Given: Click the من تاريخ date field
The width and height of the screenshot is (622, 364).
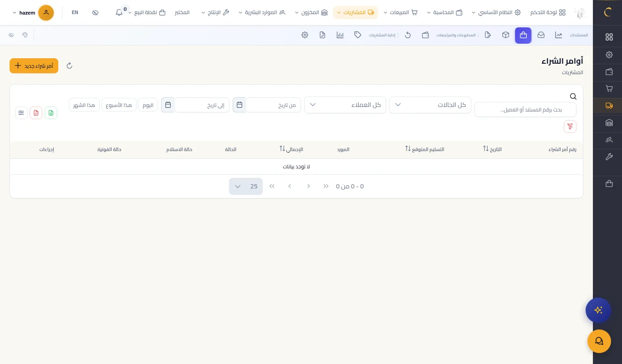Looking at the screenshot, I should click(x=273, y=105).
